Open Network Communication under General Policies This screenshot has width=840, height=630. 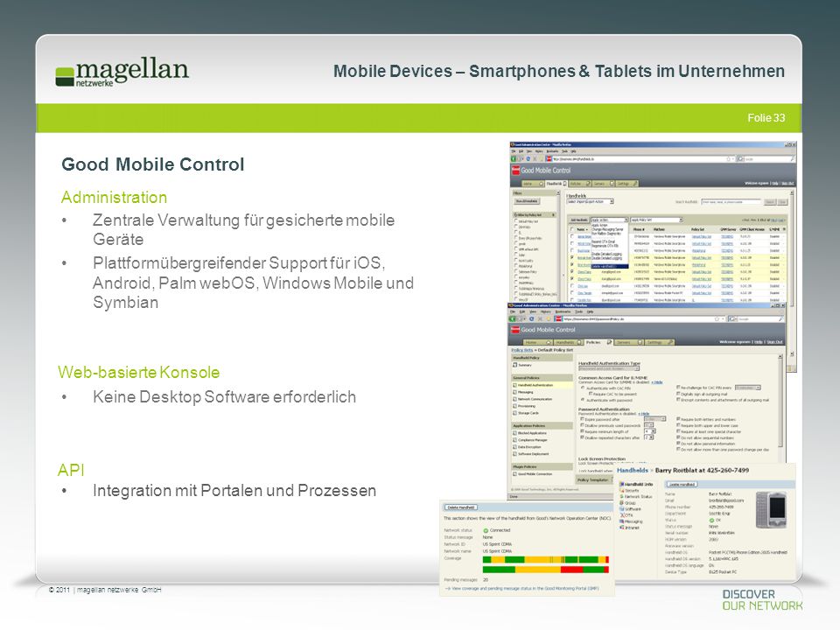pyautogui.click(x=533, y=399)
